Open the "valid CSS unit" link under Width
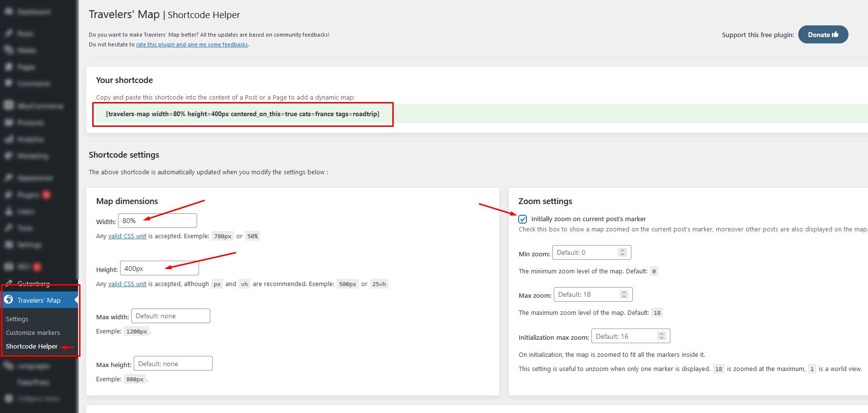Image resolution: width=868 pixels, height=413 pixels. point(127,236)
